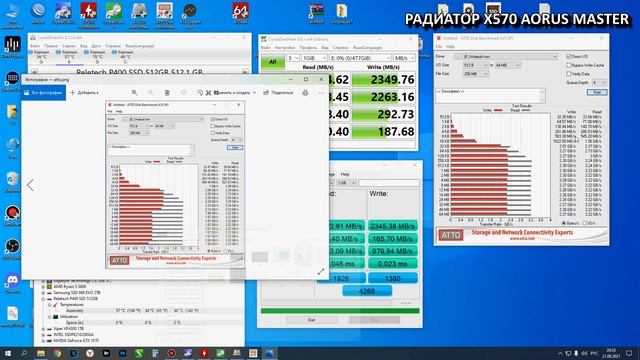Click the crop icon in Photos toolbar
640x360 pixels.
[x=209, y=93]
